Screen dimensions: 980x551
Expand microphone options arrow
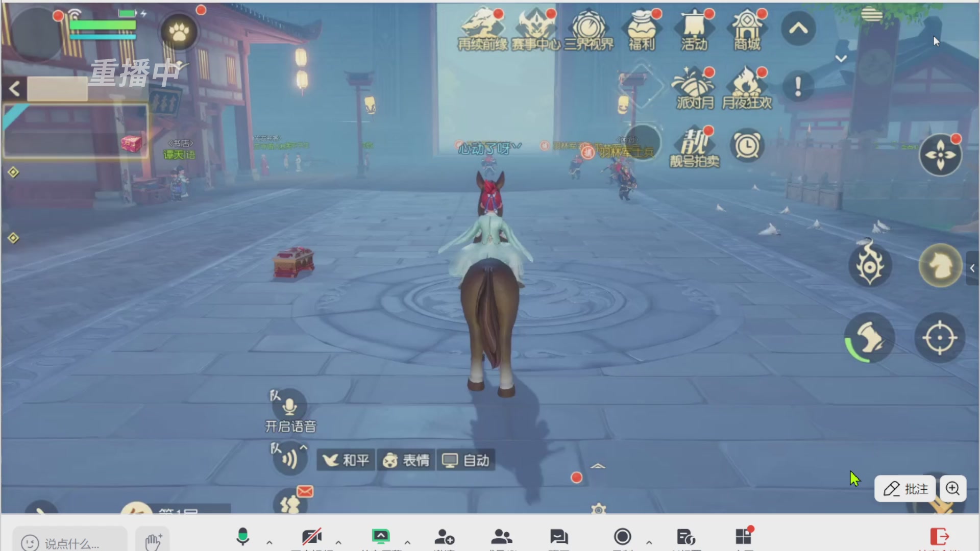pyautogui.click(x=269, y=542)
